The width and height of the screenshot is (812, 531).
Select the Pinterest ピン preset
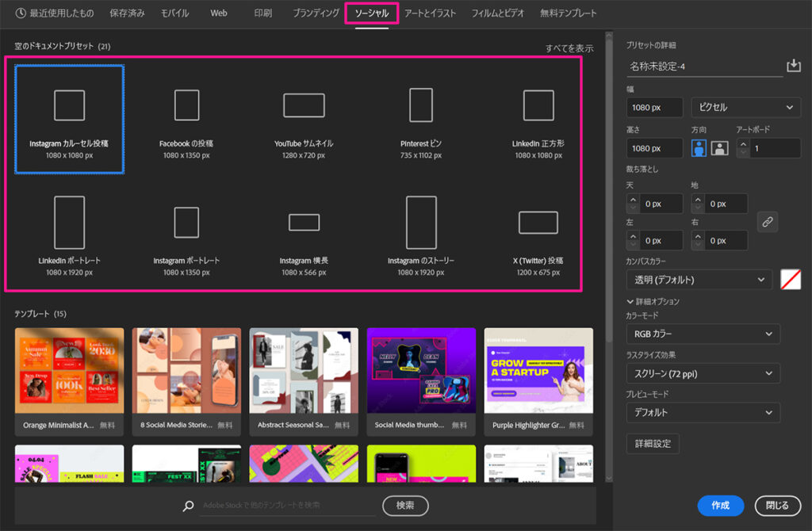pos(421,117)
